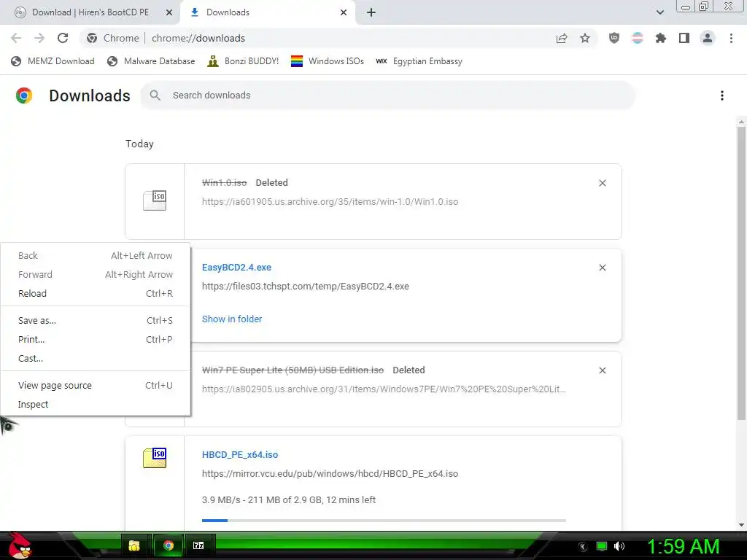
Task: Choose Save as... from the context menu
Action: pyautogui.click(x=96, y=321)
